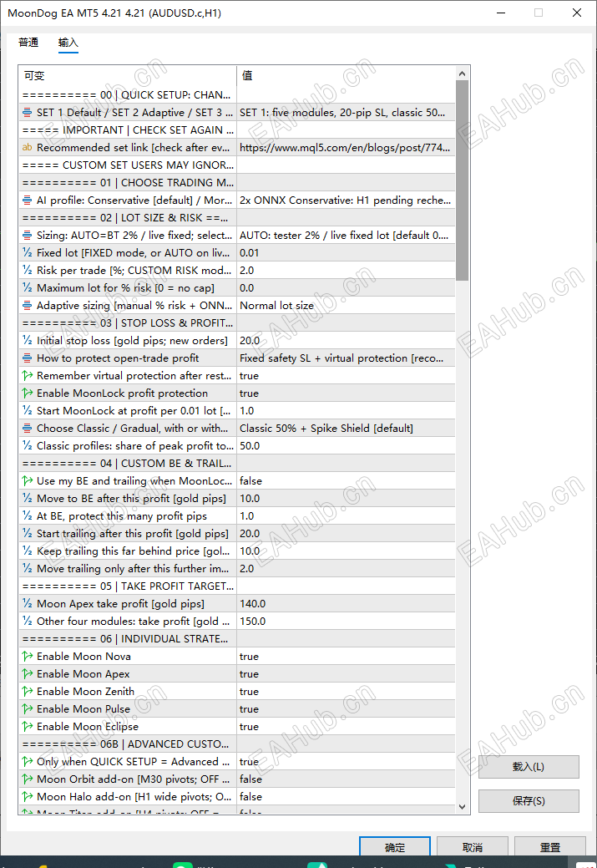Click the ½ icon beside Other four modules: take profit
597x868 pixels.
[x=27, y=621]
